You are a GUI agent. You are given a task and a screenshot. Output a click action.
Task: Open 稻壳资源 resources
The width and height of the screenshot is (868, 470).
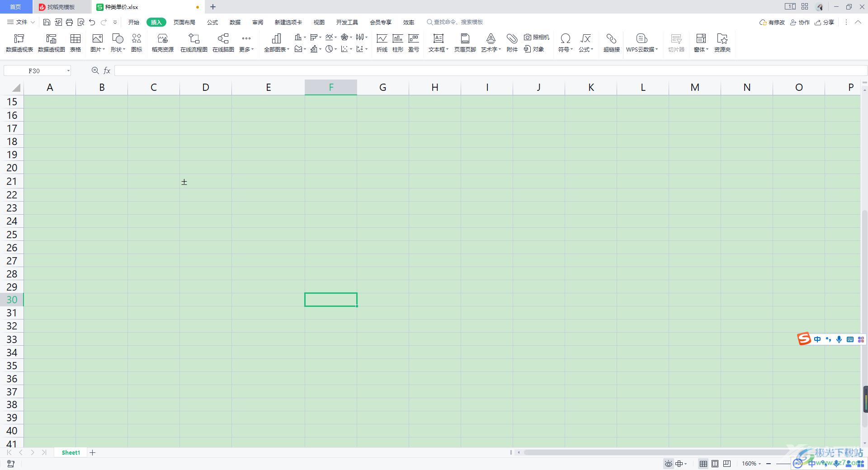tap(163, 43)
